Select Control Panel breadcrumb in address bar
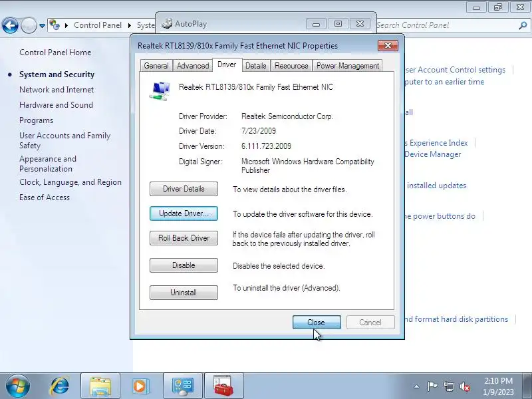The image size is (532, 399). coord(98,25)
